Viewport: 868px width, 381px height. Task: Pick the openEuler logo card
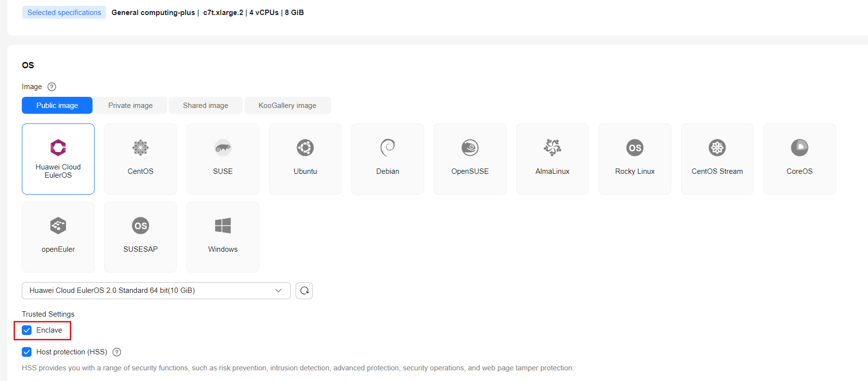[58, 237]
